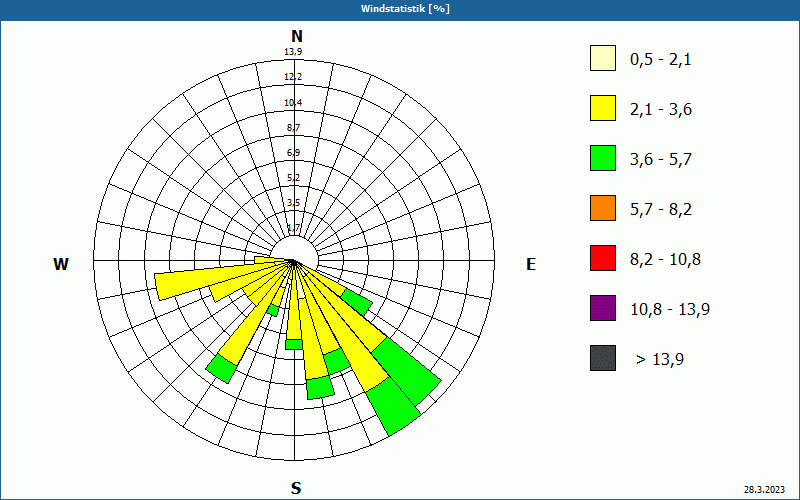
Task: Click the S compass label
Action: (x=296, y=489)
